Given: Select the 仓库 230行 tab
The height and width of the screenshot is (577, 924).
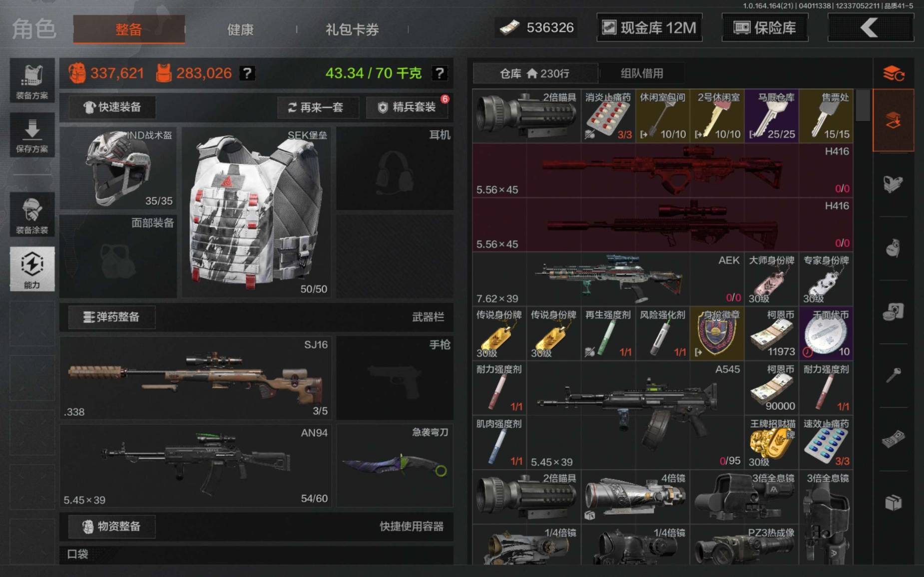Looking at the screenshot, I should pos(535,74).
